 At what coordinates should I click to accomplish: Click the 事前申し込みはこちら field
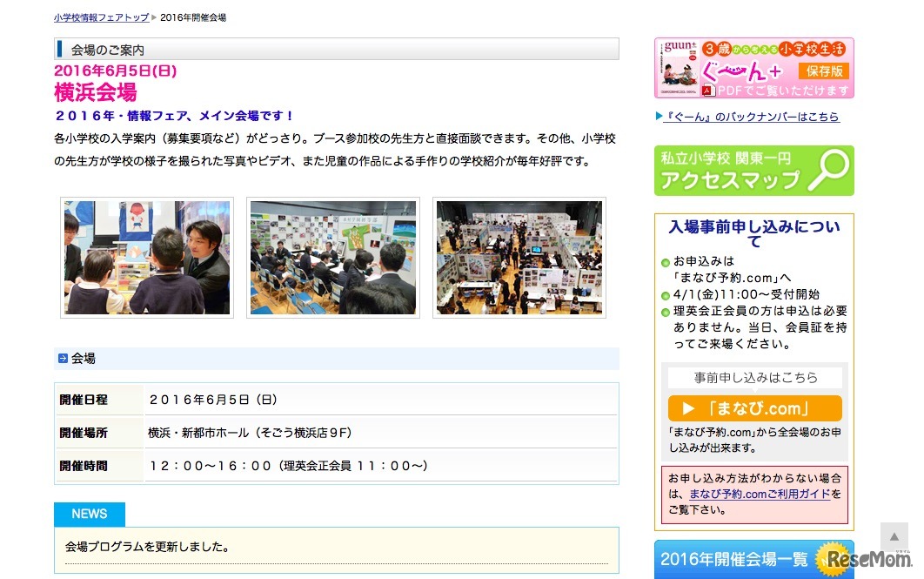[x=753, y=377]
